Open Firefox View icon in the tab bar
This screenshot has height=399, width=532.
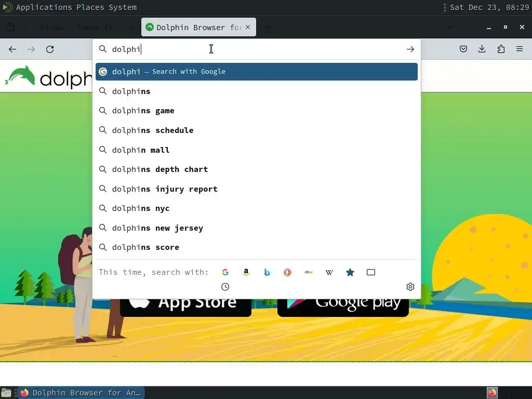(10, 27)
